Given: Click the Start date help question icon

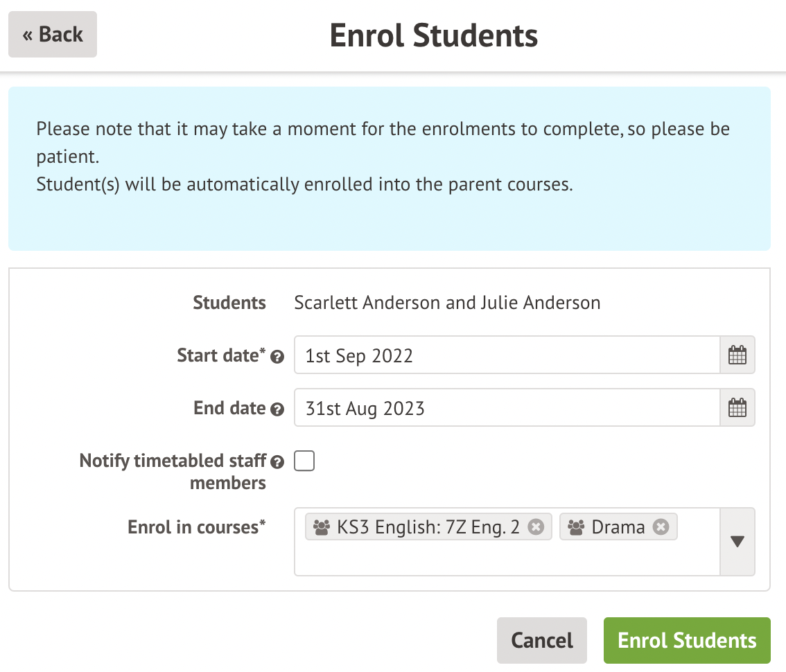Looking at the screenshot, I should pyautogui.click(x=277, y=357).
